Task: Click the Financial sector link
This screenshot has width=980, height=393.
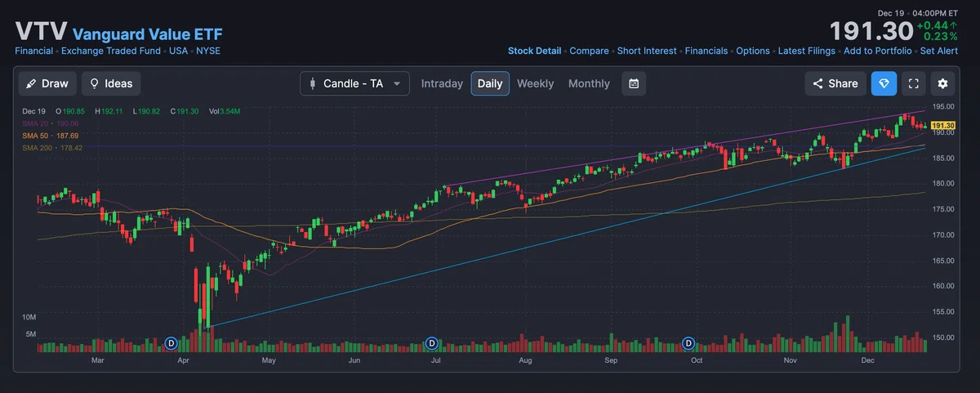Action: [34, 51]
